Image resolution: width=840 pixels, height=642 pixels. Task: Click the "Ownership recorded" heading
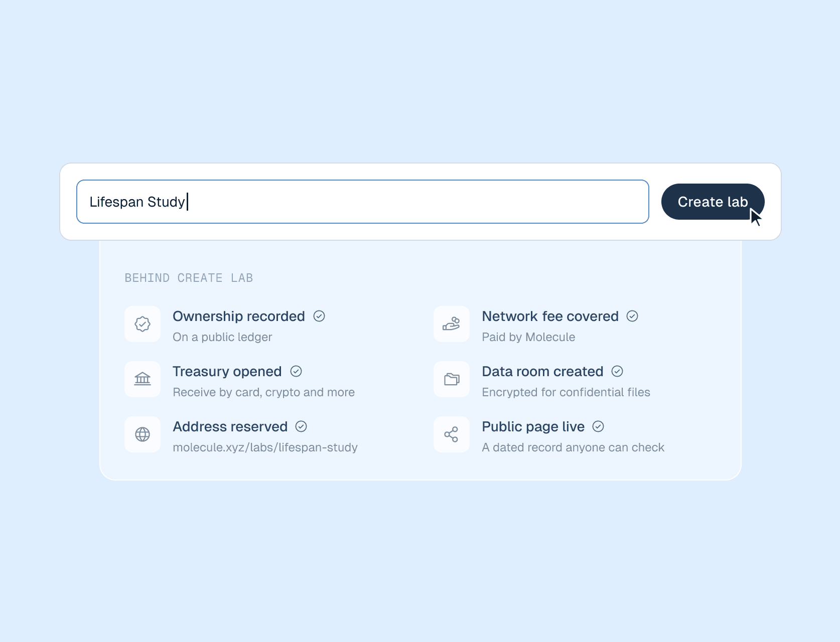[x=239, y=316]
